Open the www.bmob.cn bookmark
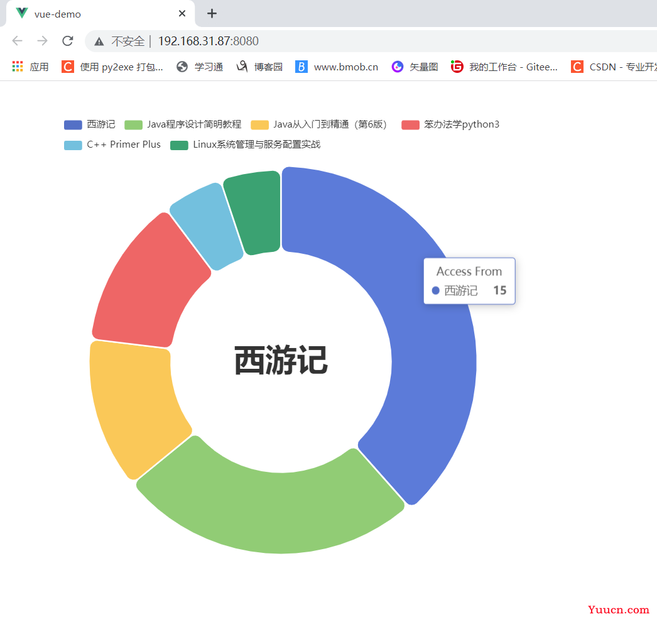 (337, 67)
